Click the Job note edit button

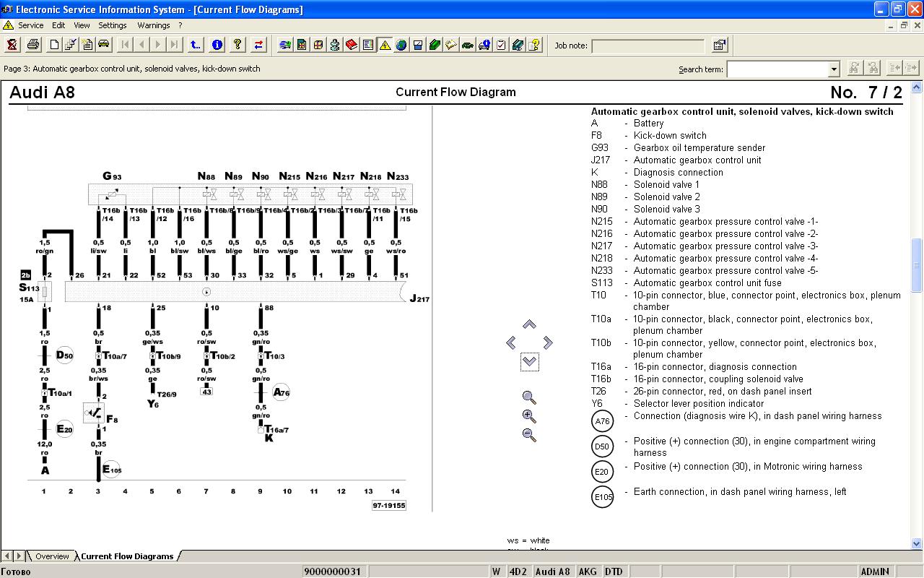719,46
